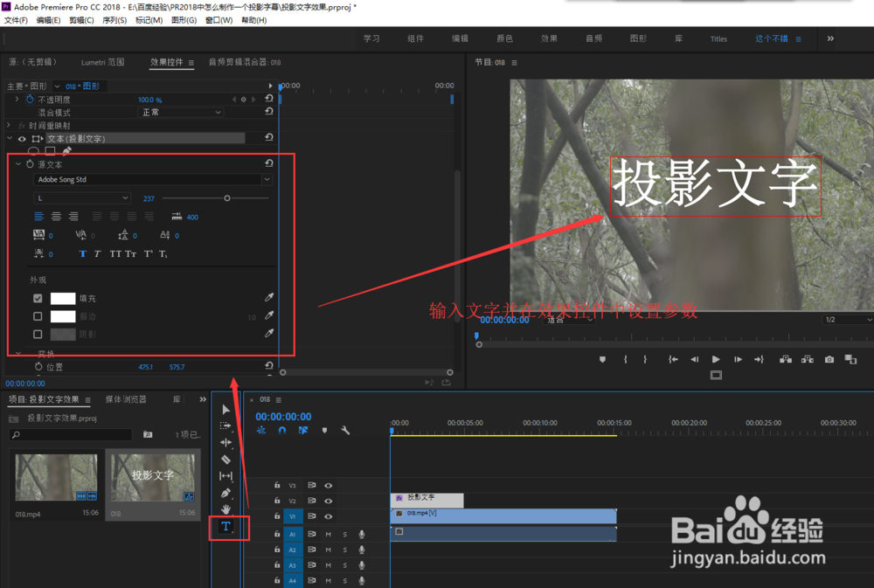874x588 pixels.
Task: Click the export frame camera icon
Action: click(828, 359)
